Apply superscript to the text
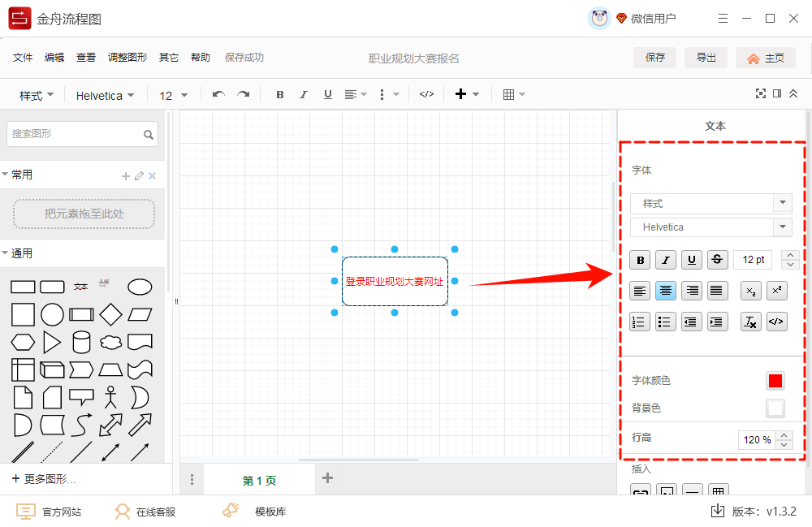812x527 pixels. point(777,290)
